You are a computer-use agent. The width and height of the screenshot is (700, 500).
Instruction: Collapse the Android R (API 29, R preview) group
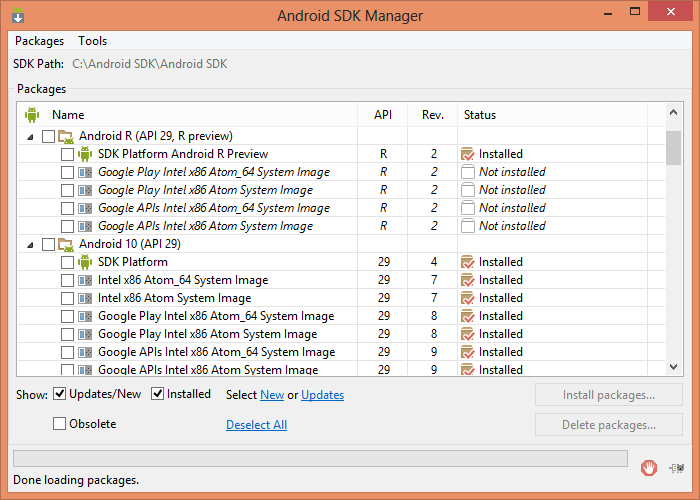pyautogui.click(x=30, y=137)
